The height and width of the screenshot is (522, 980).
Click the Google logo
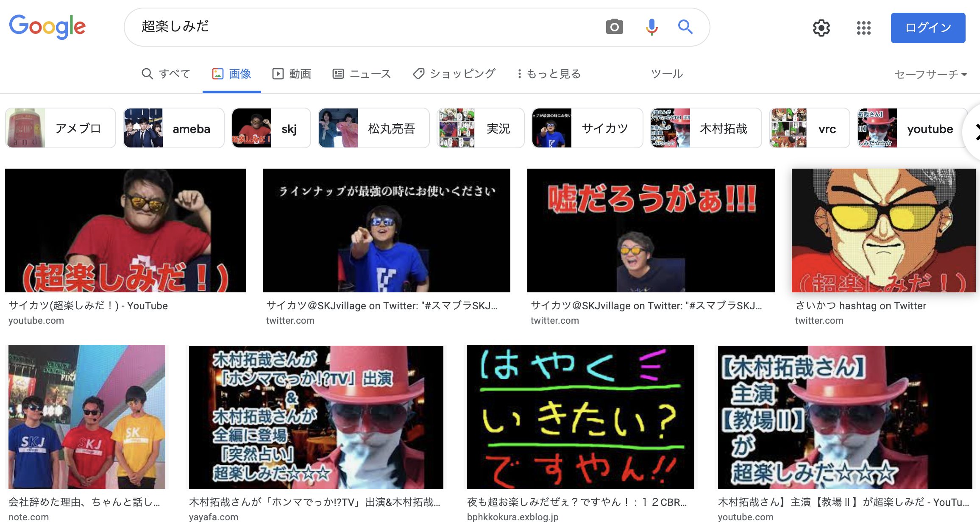[x=47, y=27]
